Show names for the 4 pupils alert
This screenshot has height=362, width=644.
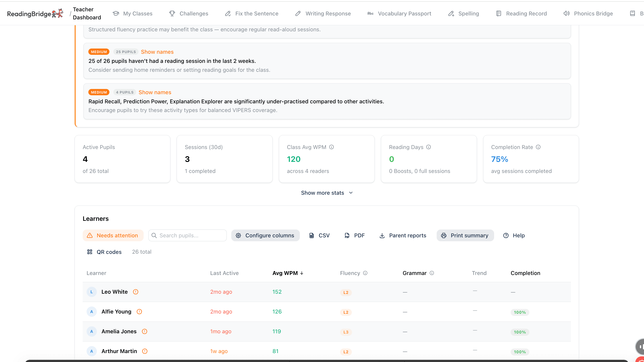155,92
